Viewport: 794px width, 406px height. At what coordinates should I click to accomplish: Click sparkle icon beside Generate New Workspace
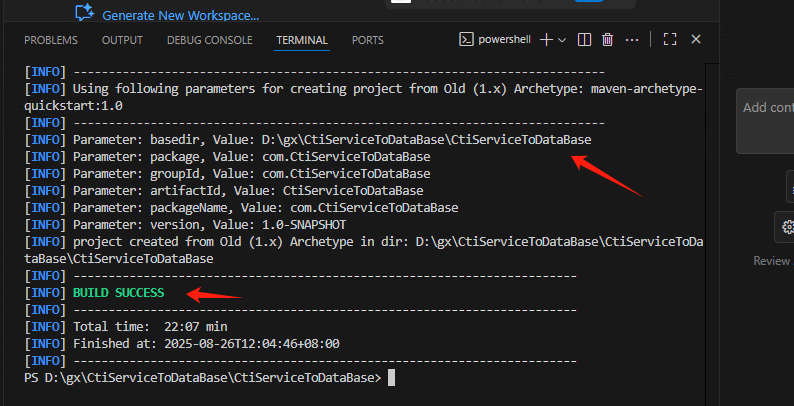point(85,14)
